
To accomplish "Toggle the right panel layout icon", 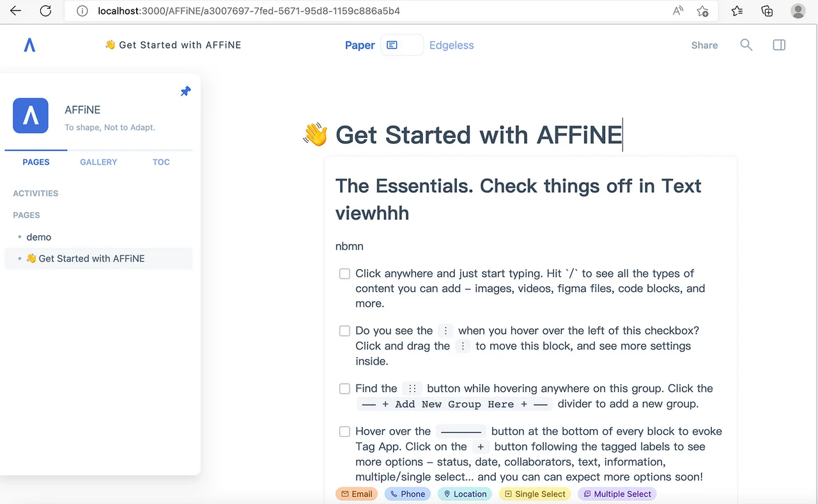I will pos(779,45).
